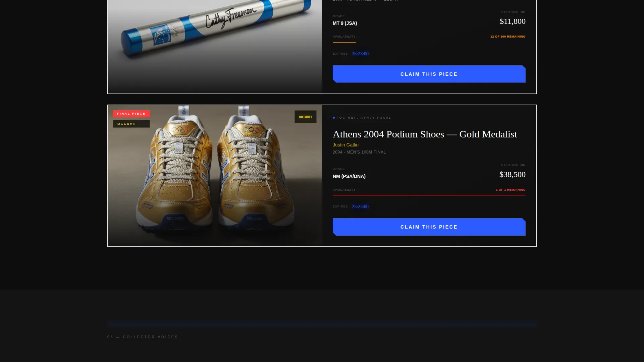Open the Cathy Freeman signed torch image
The image size is (644, 362).
pyautogui.click(x=215, y=47)
